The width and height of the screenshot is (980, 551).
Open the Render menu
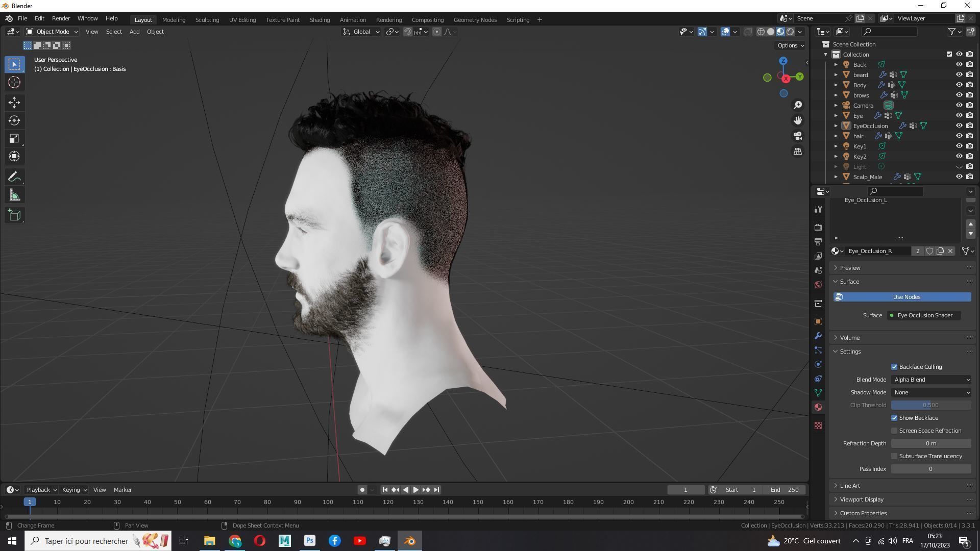click(61, 18)
